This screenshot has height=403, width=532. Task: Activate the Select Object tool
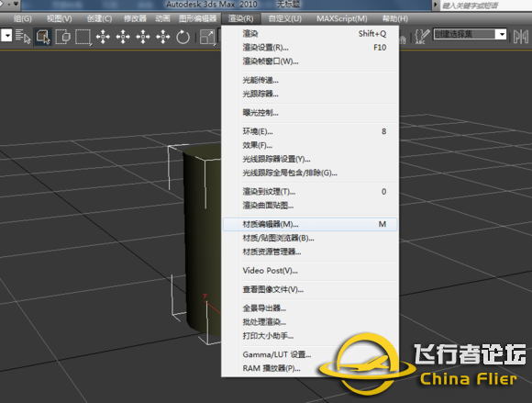coord(43,37)
